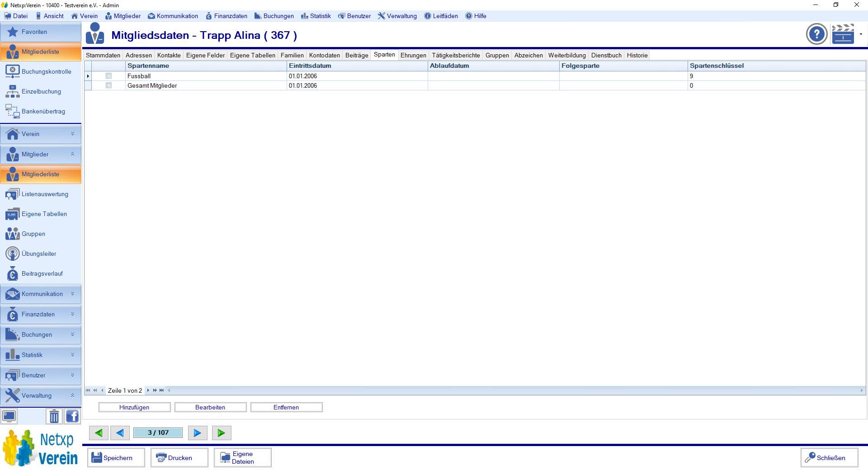This screenshot has height=470, width=868.
Task: Open the Eigene Dateien button
Action: pyautogui.click(x=243, y=458)
